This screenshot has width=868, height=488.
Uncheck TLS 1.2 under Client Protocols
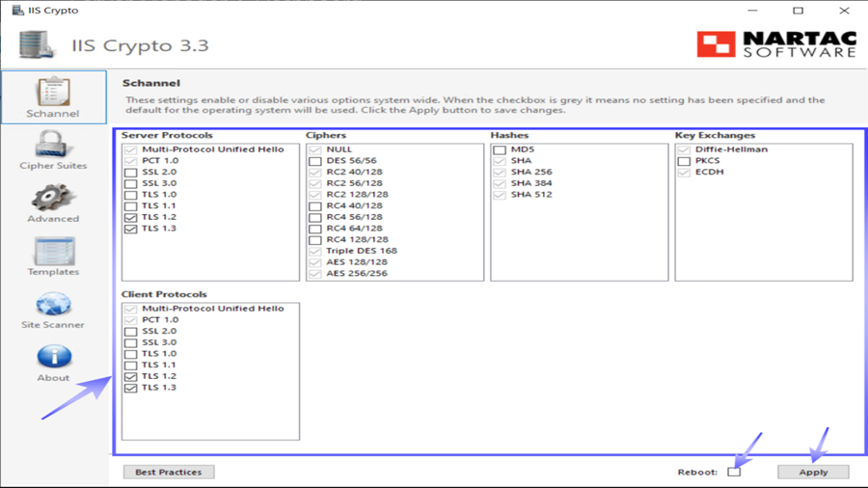coord(130,377)
